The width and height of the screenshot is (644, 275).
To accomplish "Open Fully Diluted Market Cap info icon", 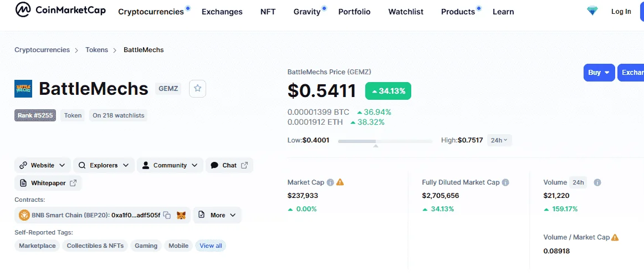I will (x=505, y=182).
